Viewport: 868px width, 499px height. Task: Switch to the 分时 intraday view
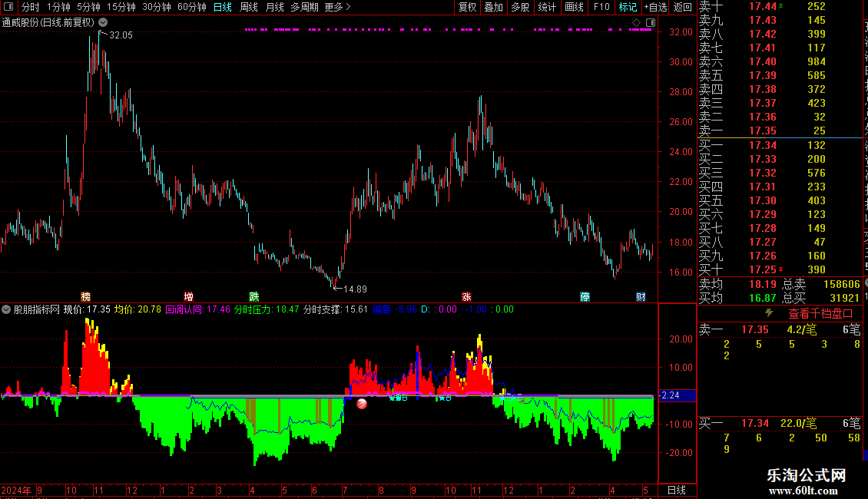coord(31,7)
